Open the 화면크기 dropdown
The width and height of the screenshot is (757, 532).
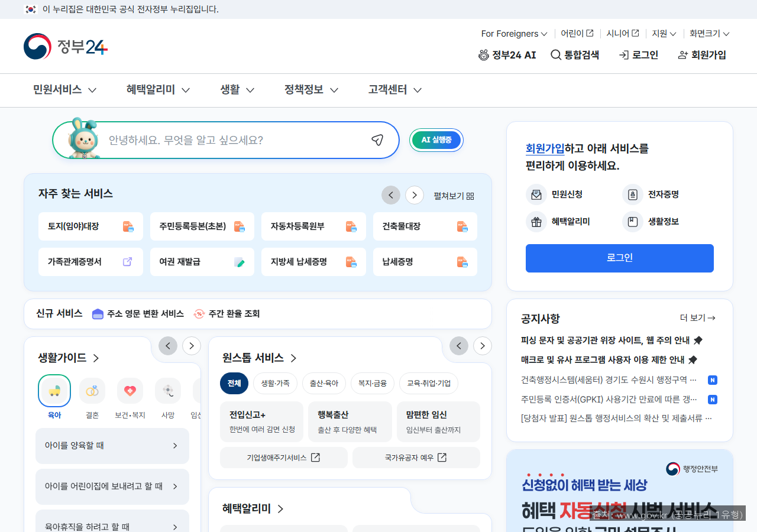pyautogui.click(x=709, y=34)
